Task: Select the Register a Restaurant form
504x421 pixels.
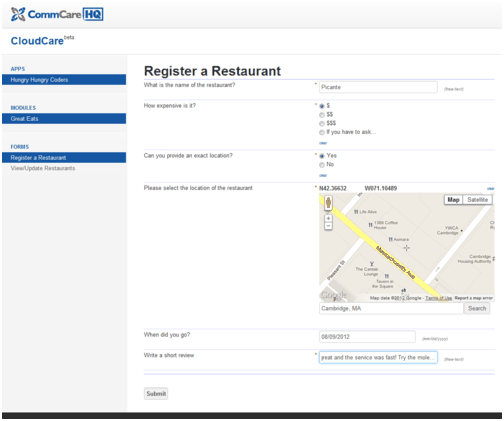Action: 64,158
